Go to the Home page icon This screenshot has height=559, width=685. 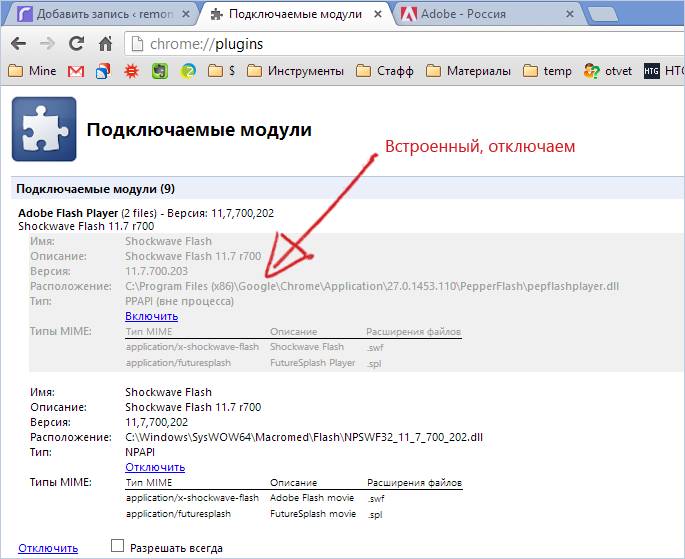(105, 44)
